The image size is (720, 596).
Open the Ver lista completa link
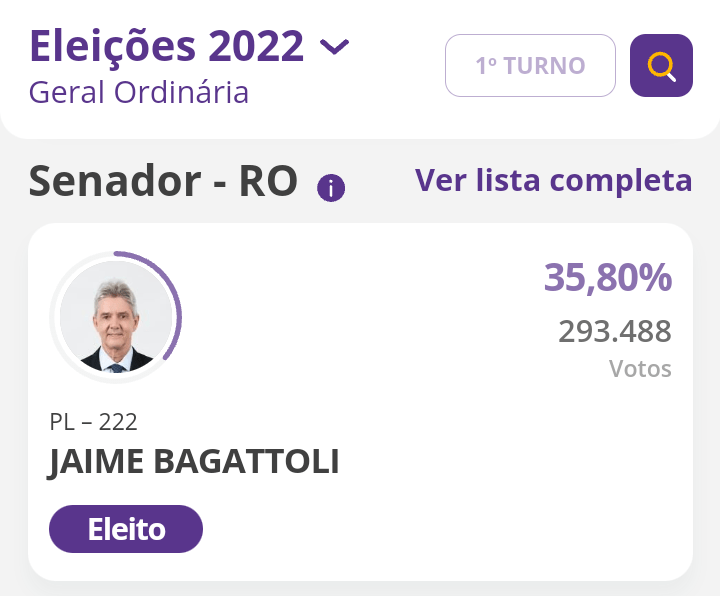(553, 181)
